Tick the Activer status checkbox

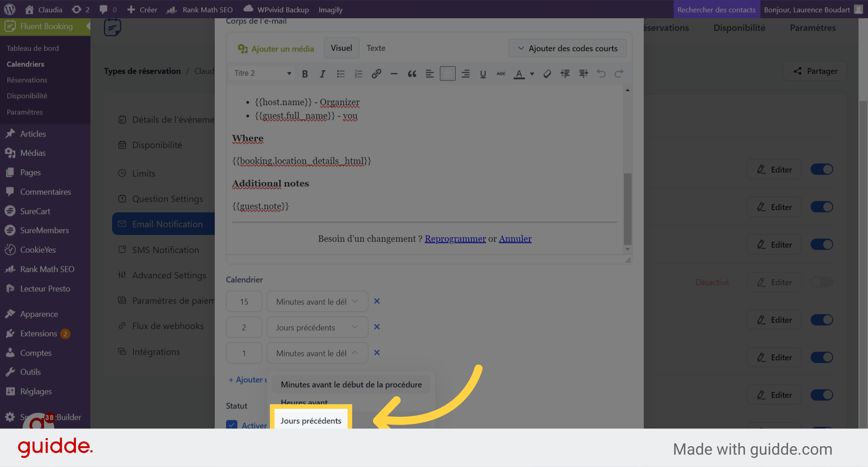231,425
